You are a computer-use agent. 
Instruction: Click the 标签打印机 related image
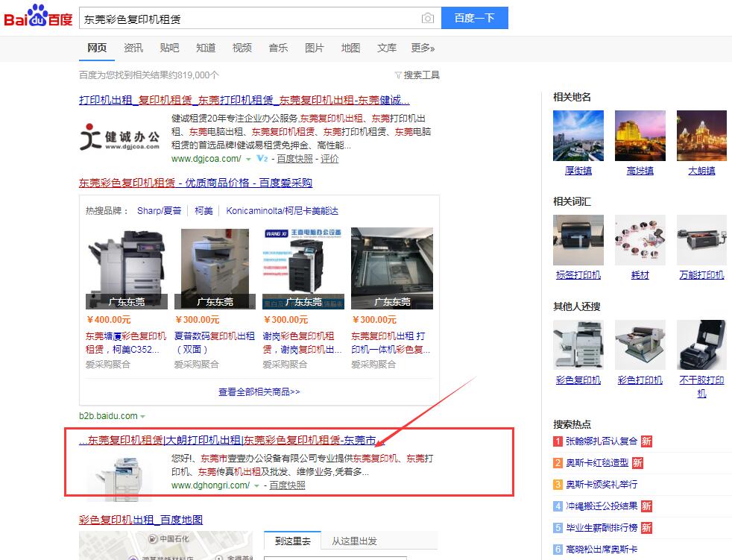point(578,240)
